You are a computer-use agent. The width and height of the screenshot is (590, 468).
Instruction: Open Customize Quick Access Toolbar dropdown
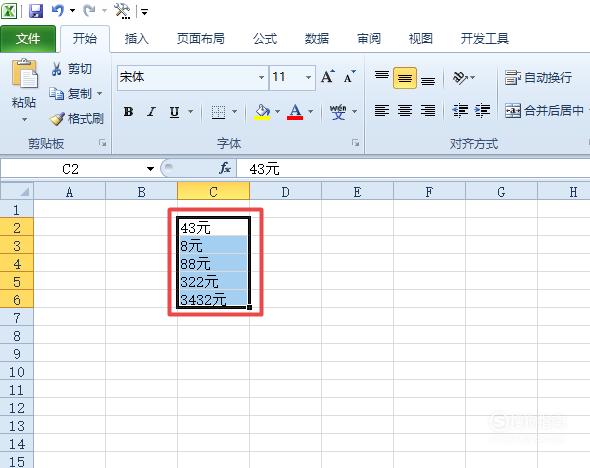coord(144,12)
